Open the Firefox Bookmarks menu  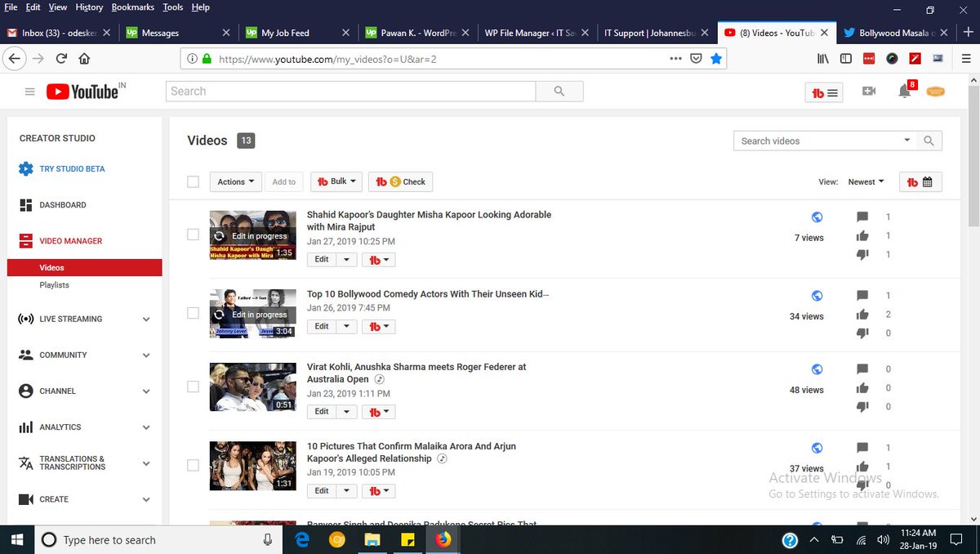pyautogui.click(x=133, y=7)
